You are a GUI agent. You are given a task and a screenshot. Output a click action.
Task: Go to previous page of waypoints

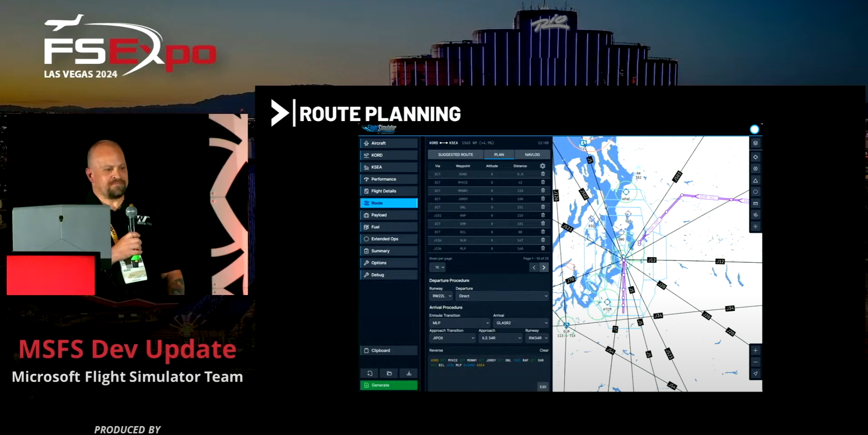pyautogui.click(x=534, y=268)
